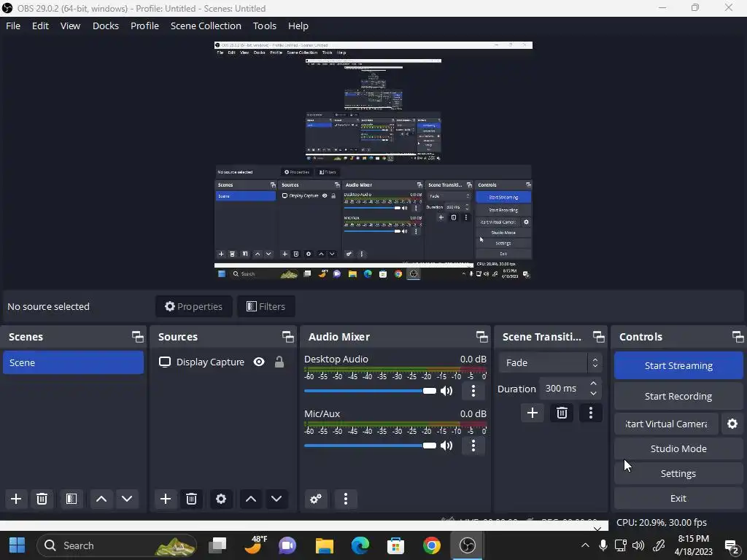This screenshot has height=560, width=747.
Task: Toggle Display Capture lock
Action: [279, 362]
